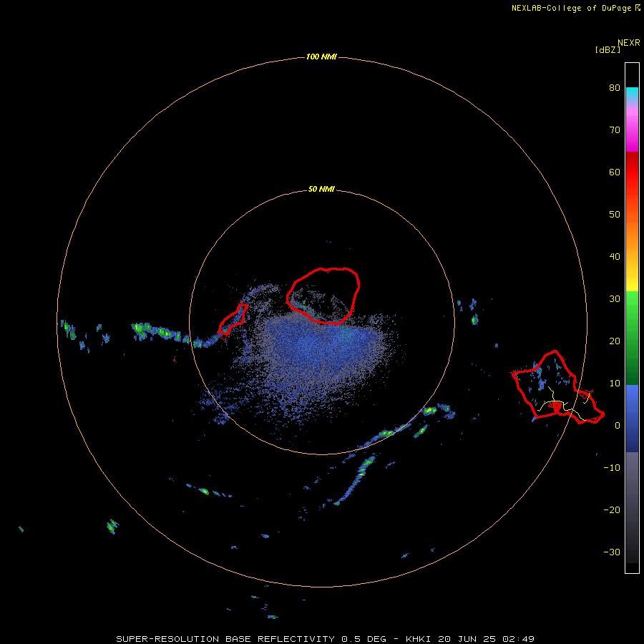Click the -20 value on the dBZ scale

pyautogui.click(x=612, y=510)
